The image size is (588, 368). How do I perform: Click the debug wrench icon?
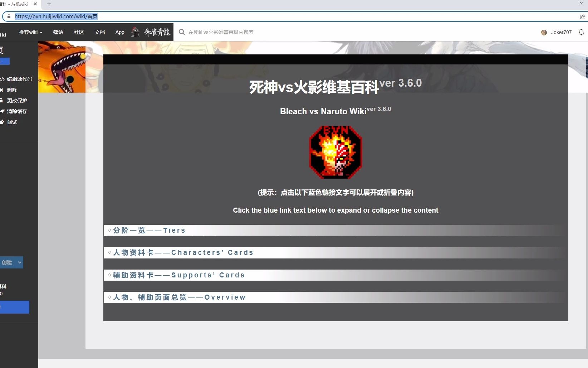pos(2,122)
